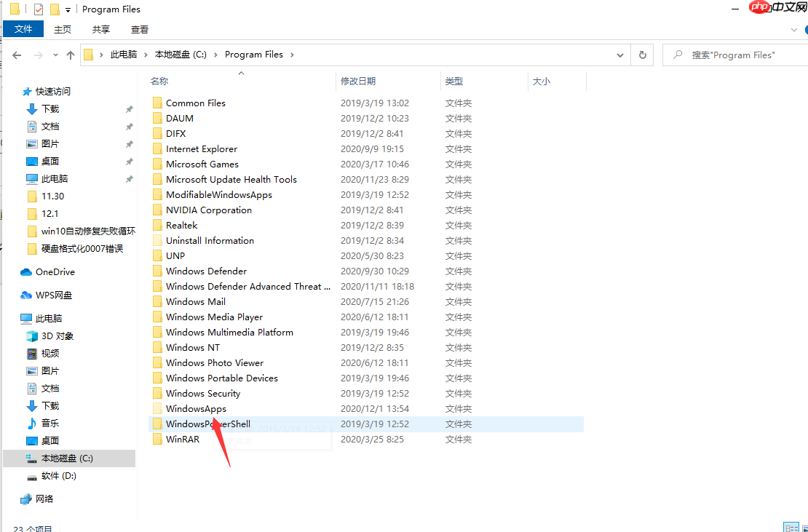Refresh the Program Files folder view
808x532 pixels.
click(643, 55)
